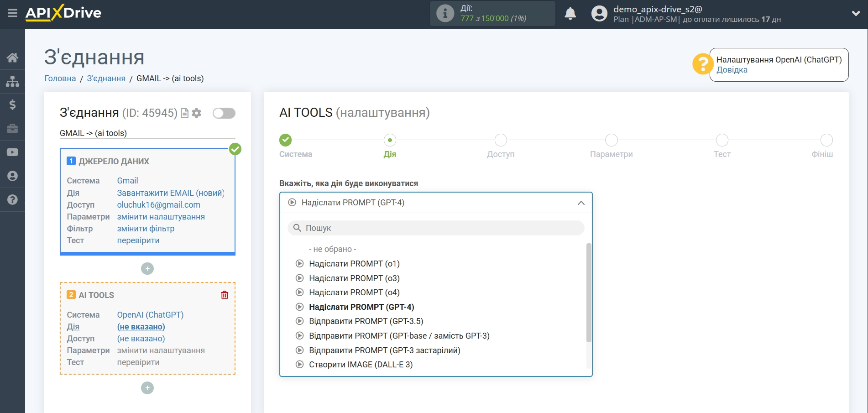Click Завантажити EMAIL (новий) action link
Screen dimensions: 868x413
coord(170,193)
